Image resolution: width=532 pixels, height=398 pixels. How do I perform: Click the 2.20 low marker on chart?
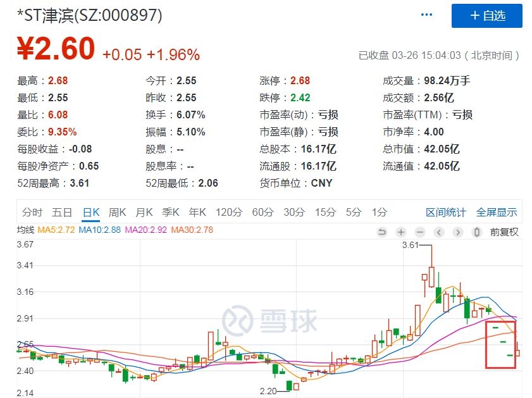tap(268, 391)
